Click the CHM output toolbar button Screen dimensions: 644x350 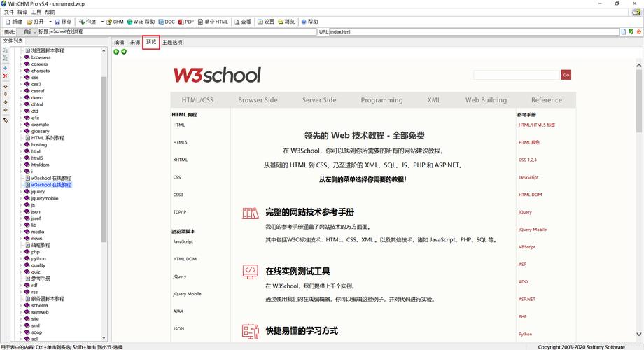coord(115,22)
